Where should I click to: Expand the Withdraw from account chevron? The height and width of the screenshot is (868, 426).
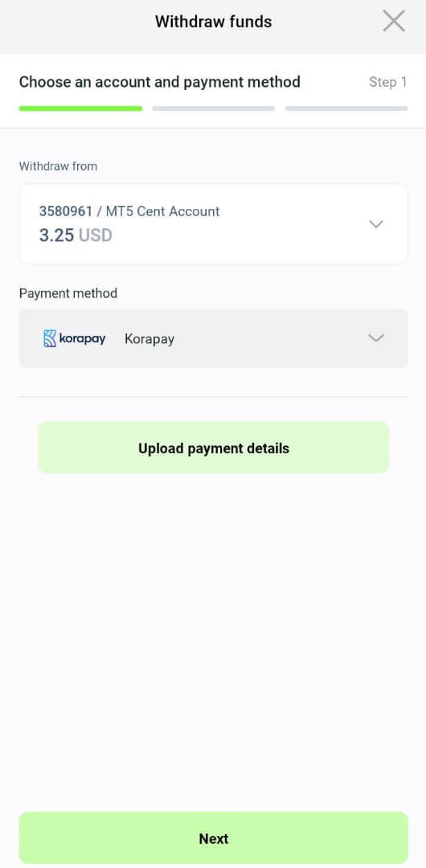pyautogui.click(x=376, y=224)
